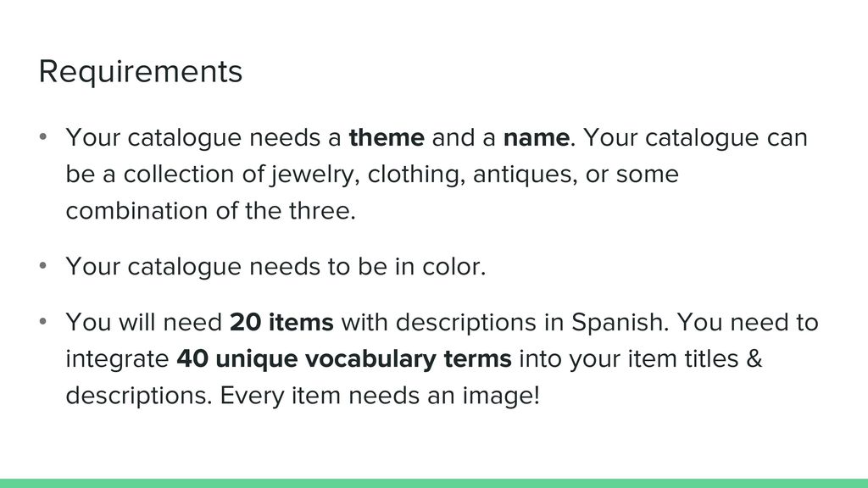Click "combination of the three." line

[x=211, y=211]
